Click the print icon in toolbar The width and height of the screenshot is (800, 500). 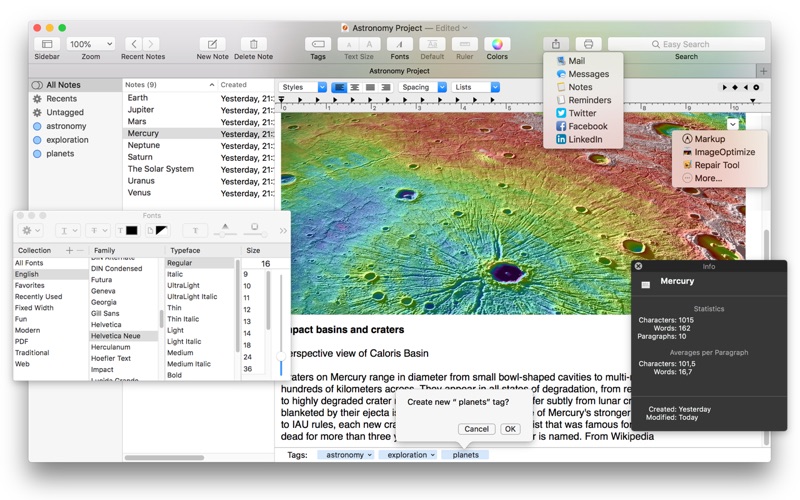588,44
